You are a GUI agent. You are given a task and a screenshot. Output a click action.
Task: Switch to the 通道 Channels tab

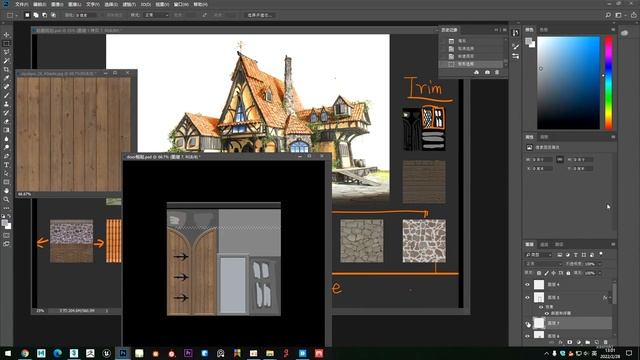pos(544,244)
